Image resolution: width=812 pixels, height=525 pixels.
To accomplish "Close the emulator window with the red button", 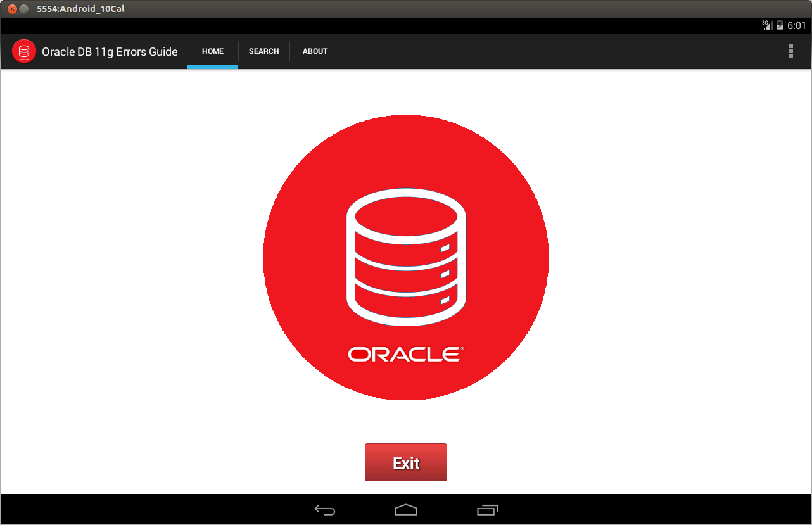I will click(11, 9).
